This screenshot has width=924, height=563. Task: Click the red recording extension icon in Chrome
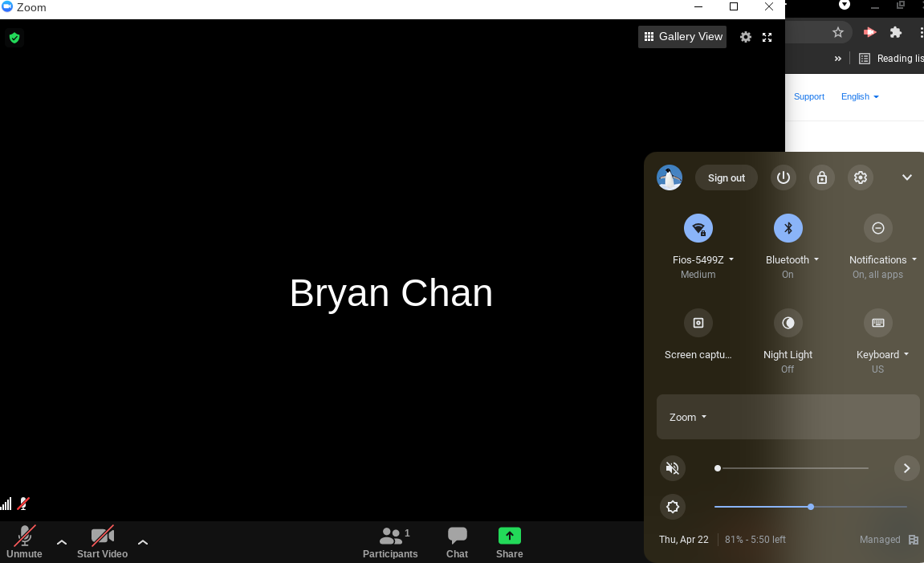click(869, 32)
